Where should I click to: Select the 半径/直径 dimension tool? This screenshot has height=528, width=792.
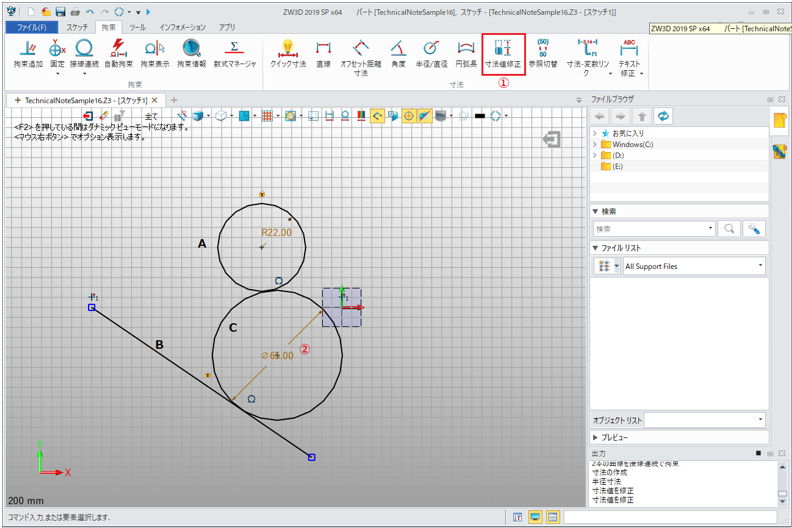[x=431, y=54]
